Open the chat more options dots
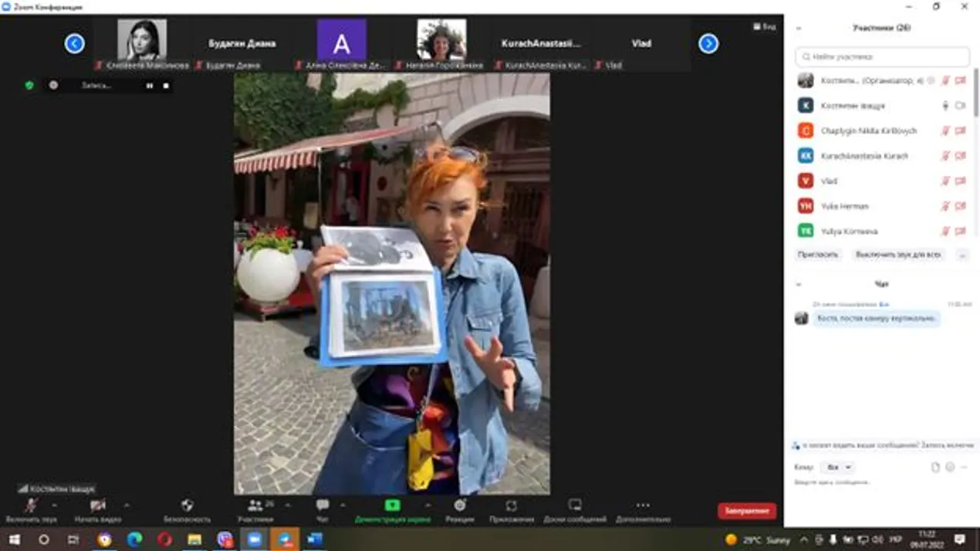This screenshot has height=551, width=980. click(964, 467)
